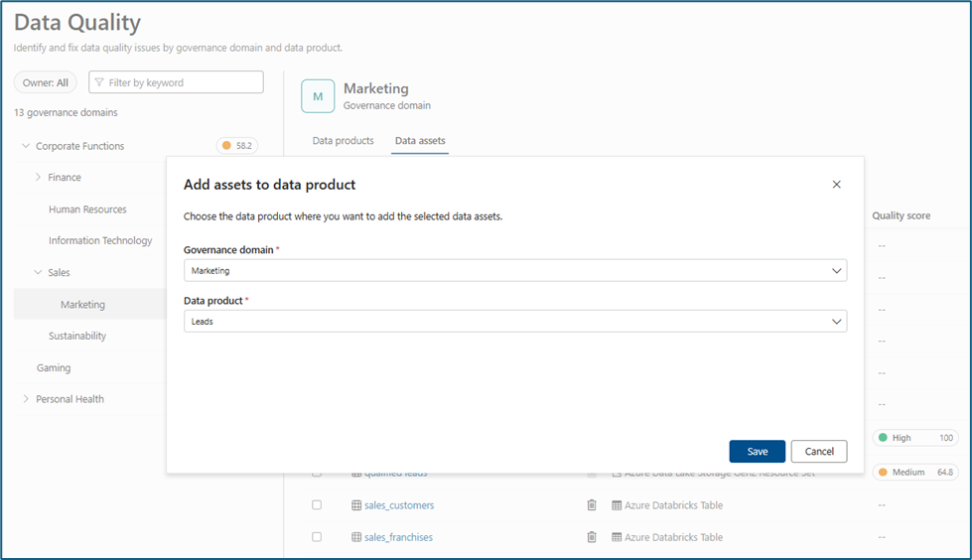Open the Data product dropdown
972x560 pixels.
tap(515, 322)
